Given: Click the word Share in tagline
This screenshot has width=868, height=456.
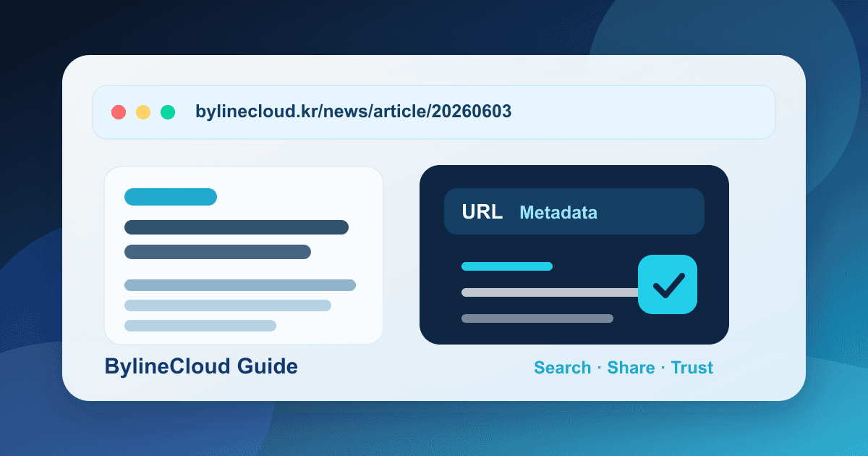Looking at the screenshot, I should coord(631,368).
